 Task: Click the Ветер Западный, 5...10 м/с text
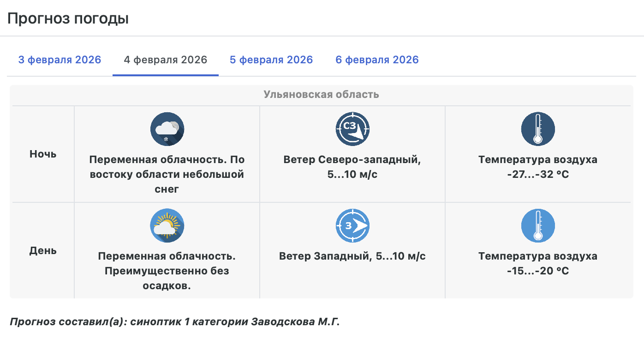tap(352, 256)
